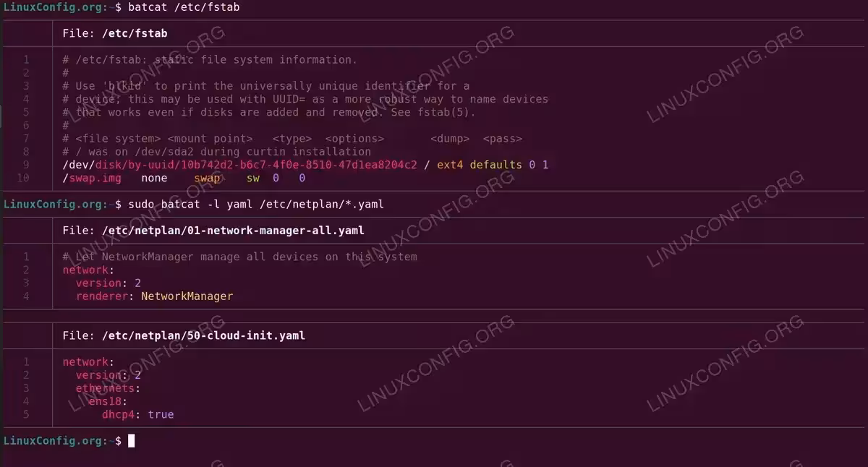Image resolution: width=868 pixels, height=467 pixels.
Task: Click the 'ethernets:' key in cloud-init file
Action: (108, 388)
